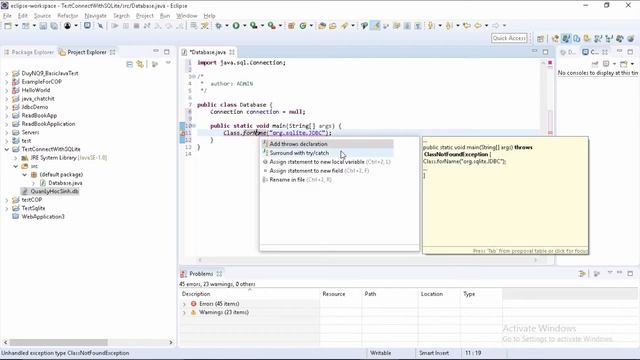Close the Database.java editor tab

tap(232, 52)
